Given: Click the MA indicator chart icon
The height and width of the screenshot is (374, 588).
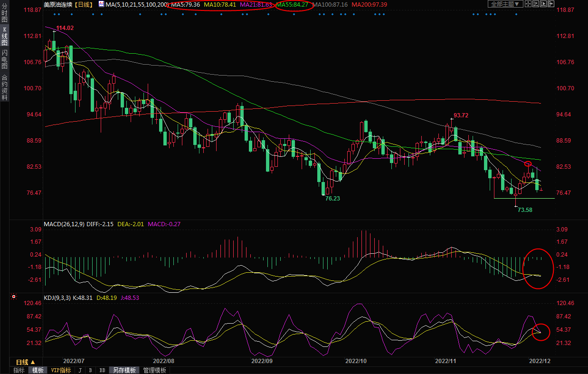Looking at the screenshot, I should click(102, 4).
